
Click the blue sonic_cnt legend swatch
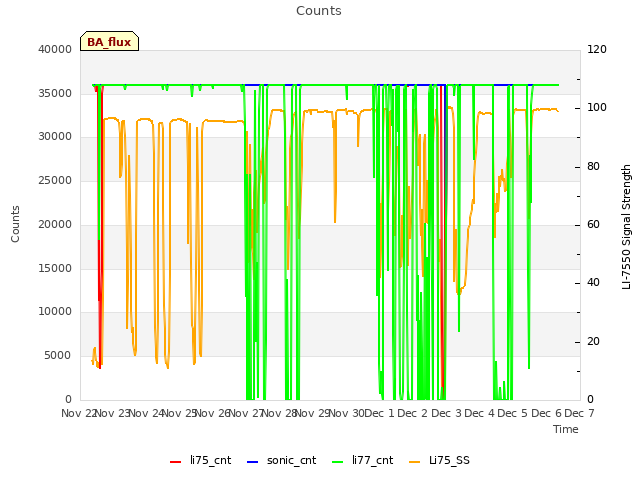[253, 462]
